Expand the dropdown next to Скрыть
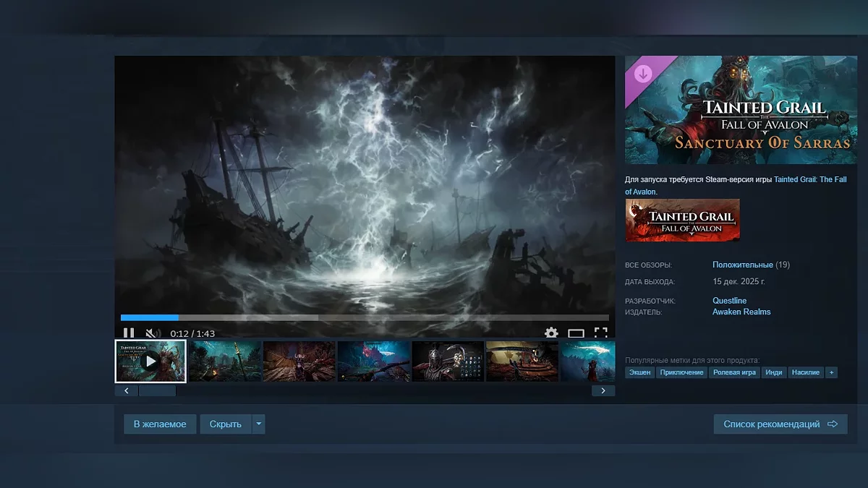This screenshot has width=868, height=488. (x=258, y=424)
